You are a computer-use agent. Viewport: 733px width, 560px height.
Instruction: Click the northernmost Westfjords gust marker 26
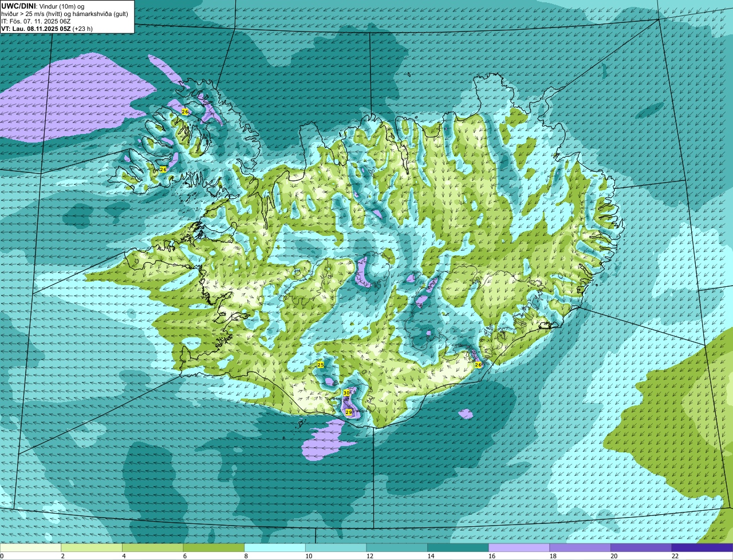click(184, 112)
